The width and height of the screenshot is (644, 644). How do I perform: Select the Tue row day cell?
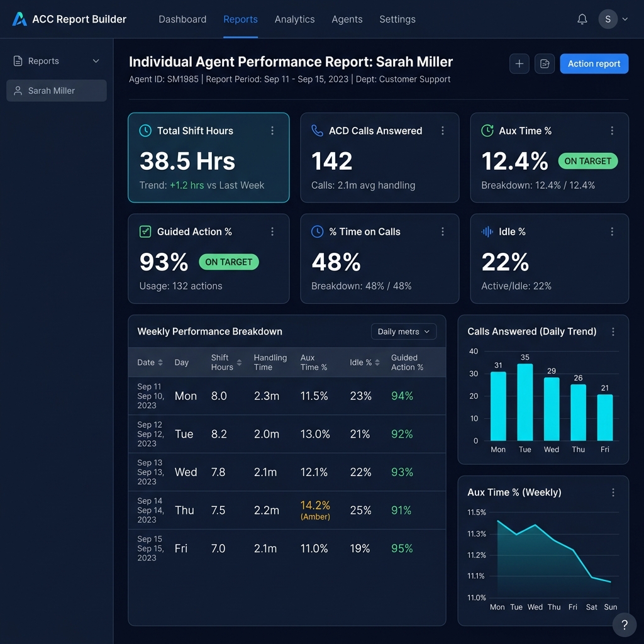pos(184,434)
